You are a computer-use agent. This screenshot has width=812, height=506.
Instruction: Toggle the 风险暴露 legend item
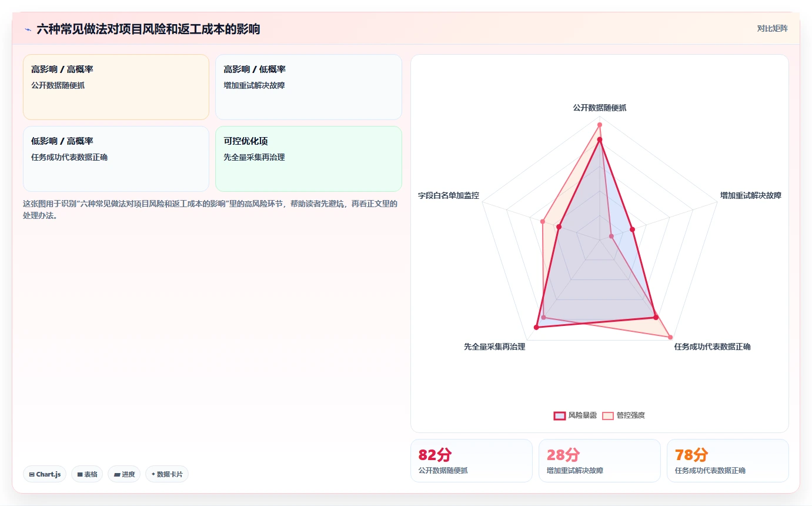575,415
